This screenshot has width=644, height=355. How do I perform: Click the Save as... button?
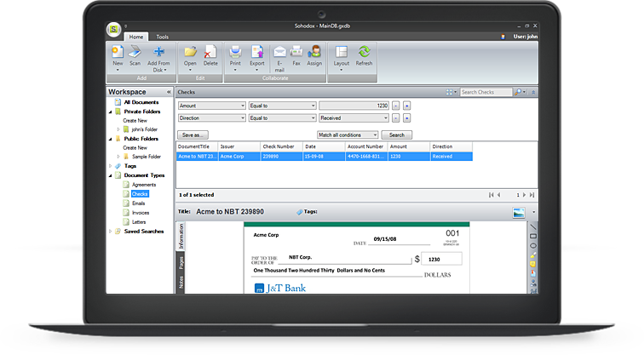click(193, 135)
